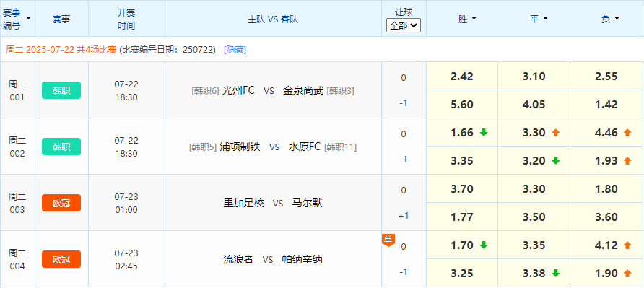Open the 让球 全部 dropdown

pyautogui.click(x=404, y=25)
